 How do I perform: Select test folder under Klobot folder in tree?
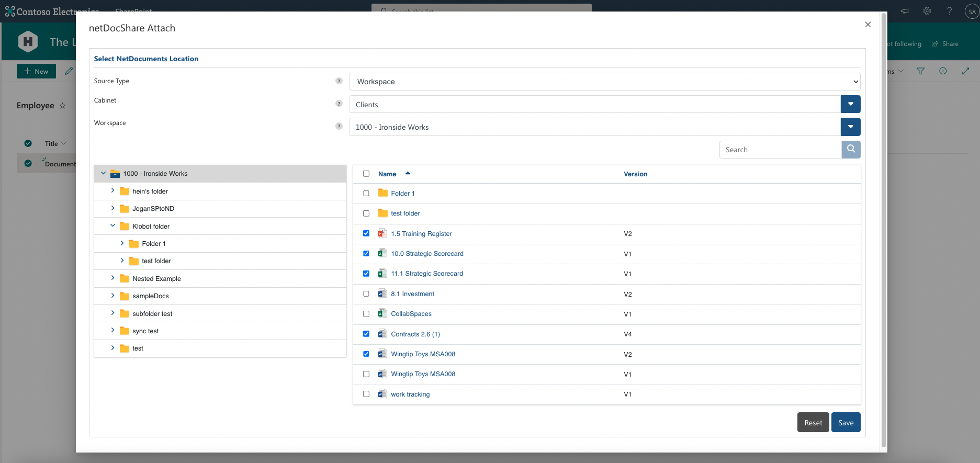tap(156, 261)
